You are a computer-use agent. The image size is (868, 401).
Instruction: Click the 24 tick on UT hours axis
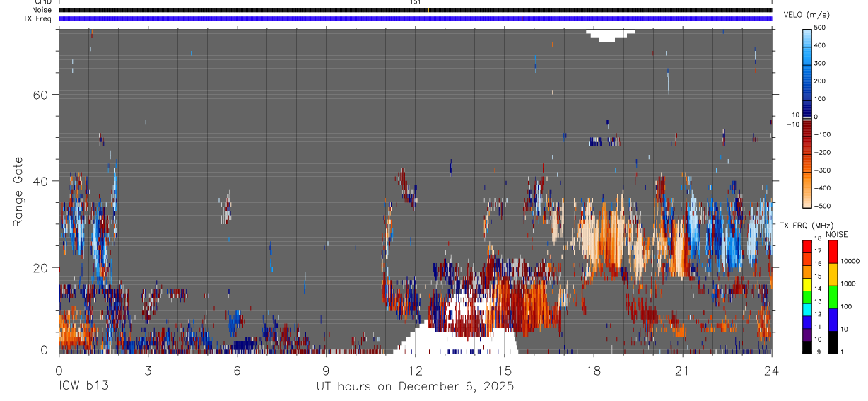(x=771, y=371)
